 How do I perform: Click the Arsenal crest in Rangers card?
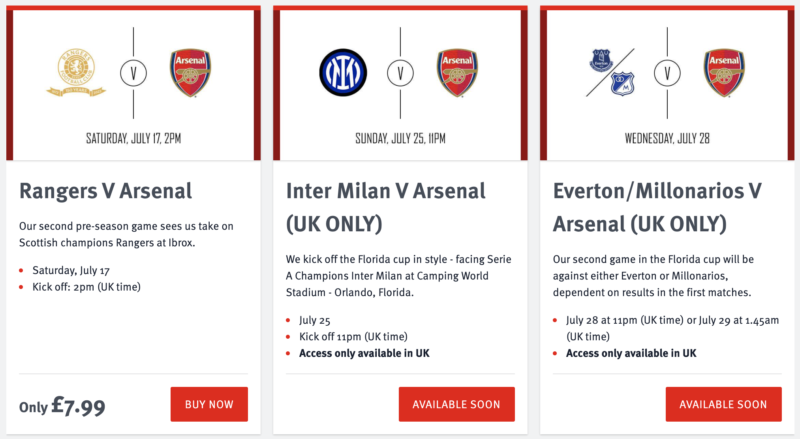pyautogui.click(x=190, y=72)
